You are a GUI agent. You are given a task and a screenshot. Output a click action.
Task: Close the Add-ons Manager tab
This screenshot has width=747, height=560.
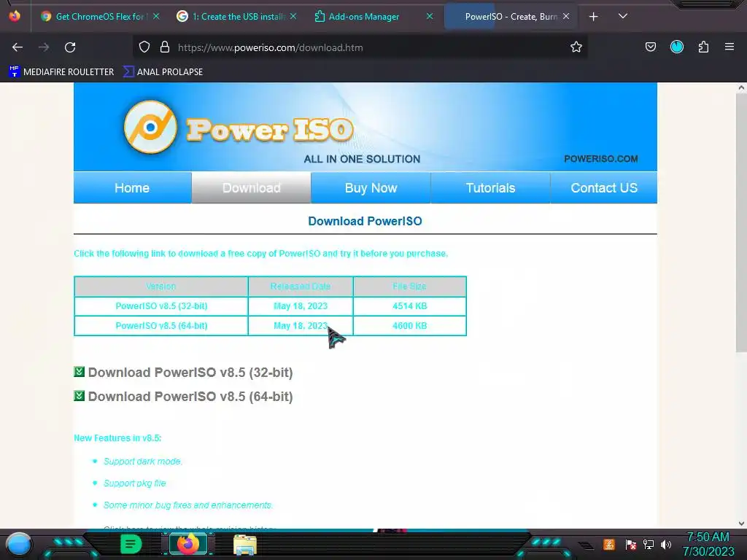pos(430,16)
